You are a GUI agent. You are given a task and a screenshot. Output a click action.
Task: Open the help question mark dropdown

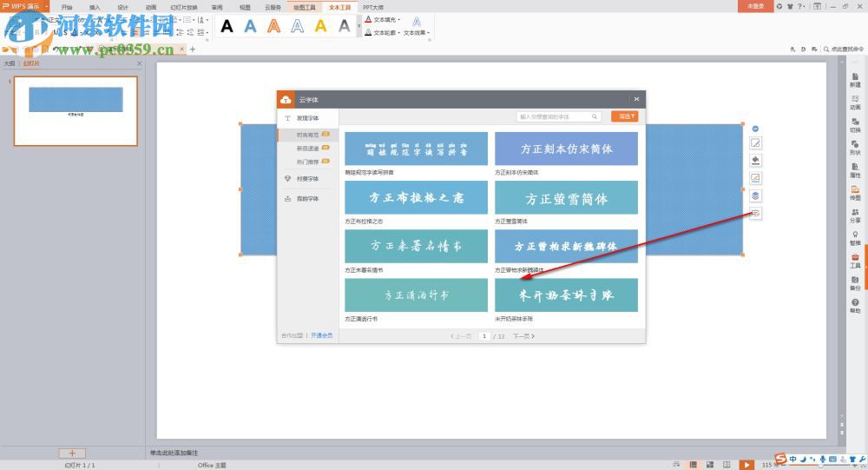coord(800,6)
